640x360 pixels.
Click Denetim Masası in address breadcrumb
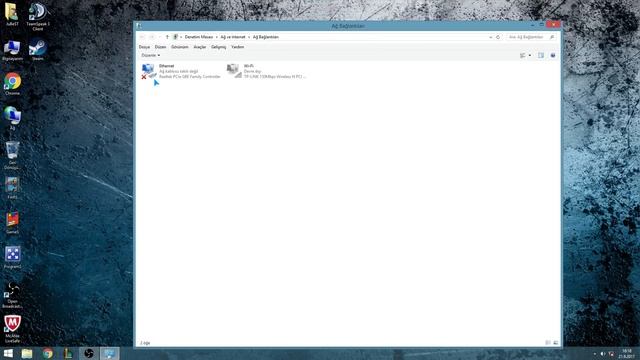point(199,37)
